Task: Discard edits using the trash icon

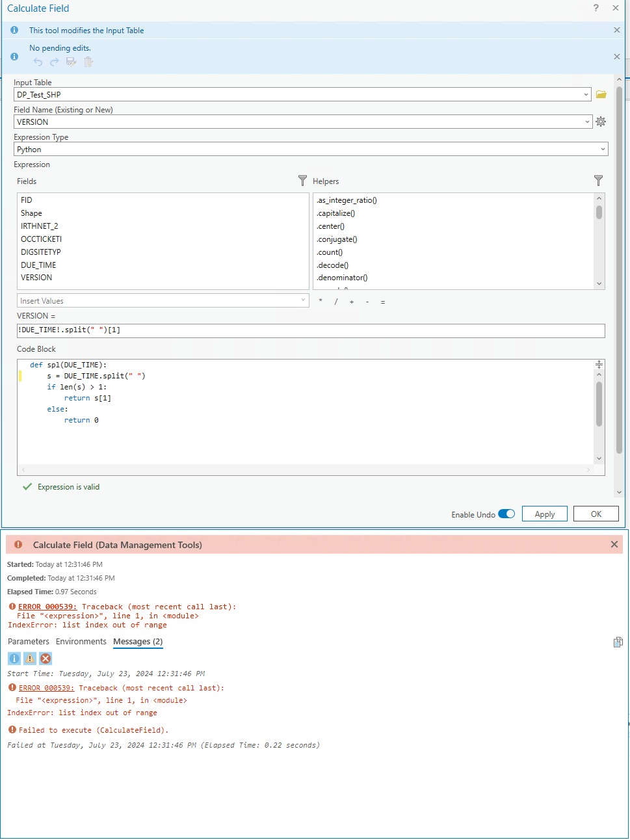Action: click(88, 62)
